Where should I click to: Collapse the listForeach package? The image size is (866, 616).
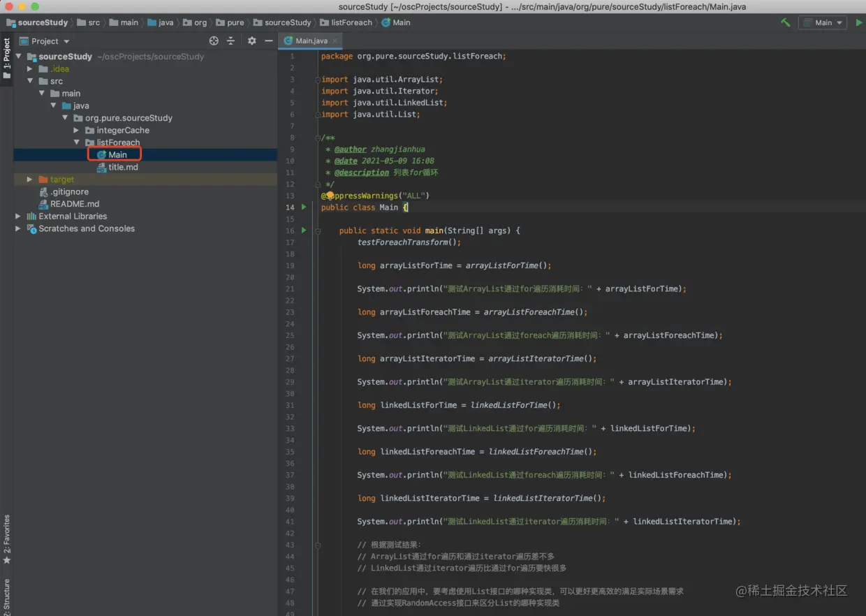(x=77, y=142)
